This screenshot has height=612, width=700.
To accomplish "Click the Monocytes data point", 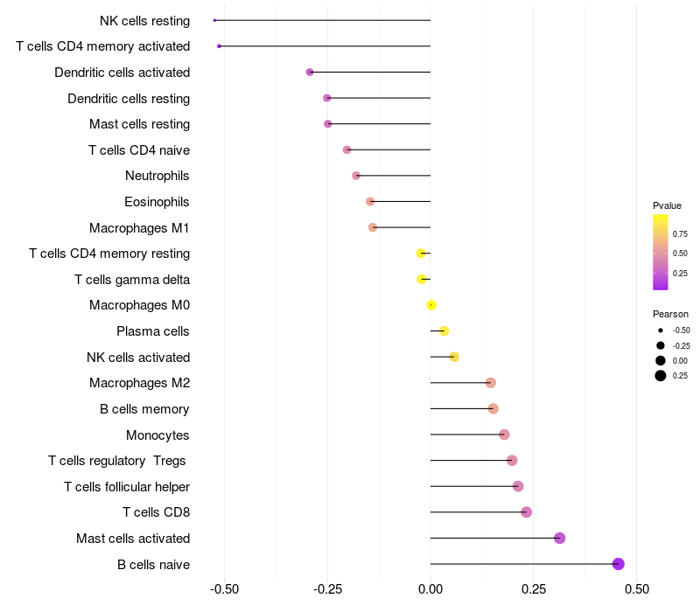I will [x=504, y=435].
